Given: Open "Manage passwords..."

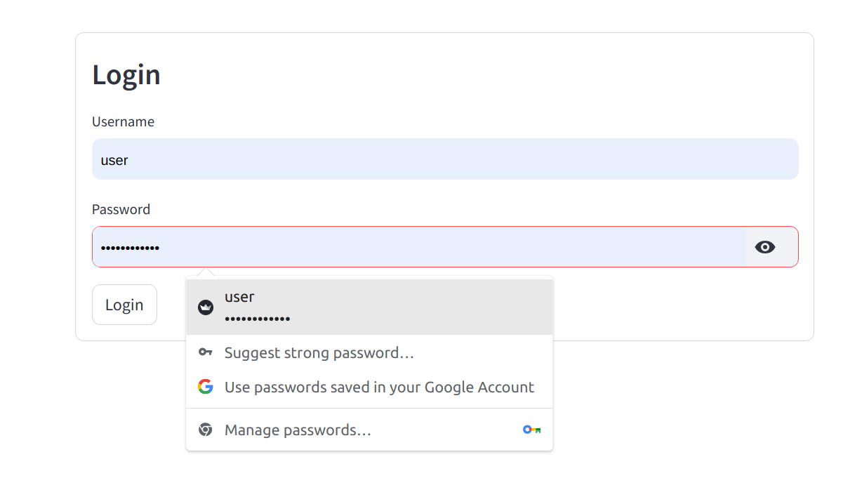Looking at the screenshot, I should pyautogui.click(x=298, y=429).
